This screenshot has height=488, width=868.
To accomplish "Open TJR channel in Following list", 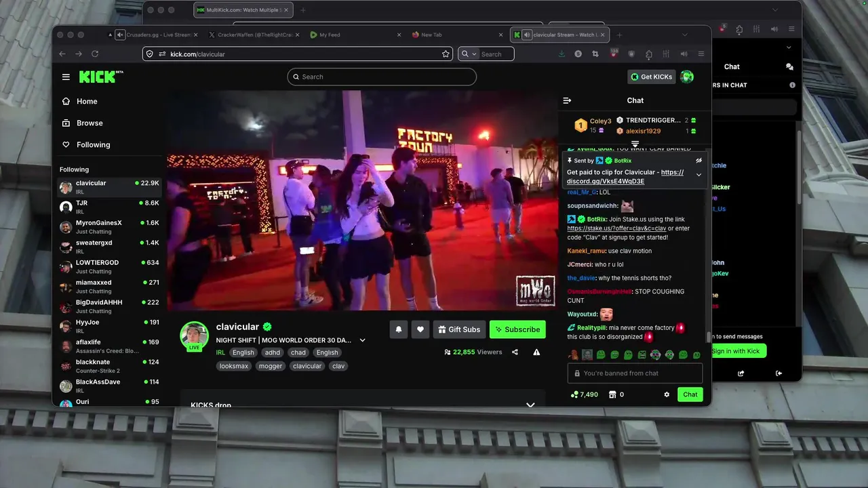I will coord(108,207).
